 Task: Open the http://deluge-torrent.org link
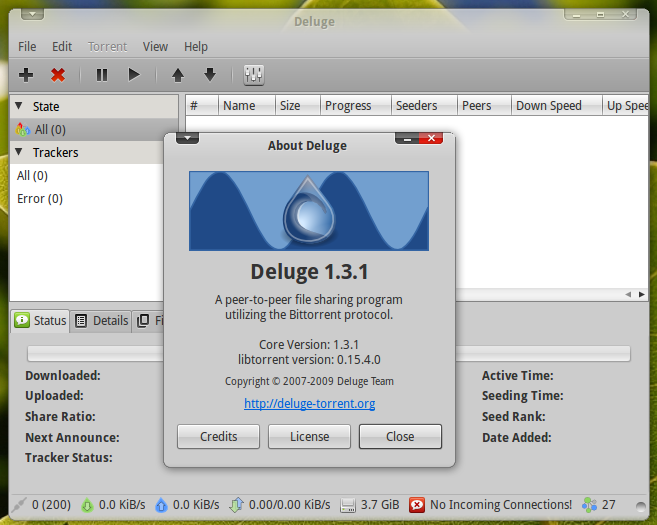[x=310, y=403]
